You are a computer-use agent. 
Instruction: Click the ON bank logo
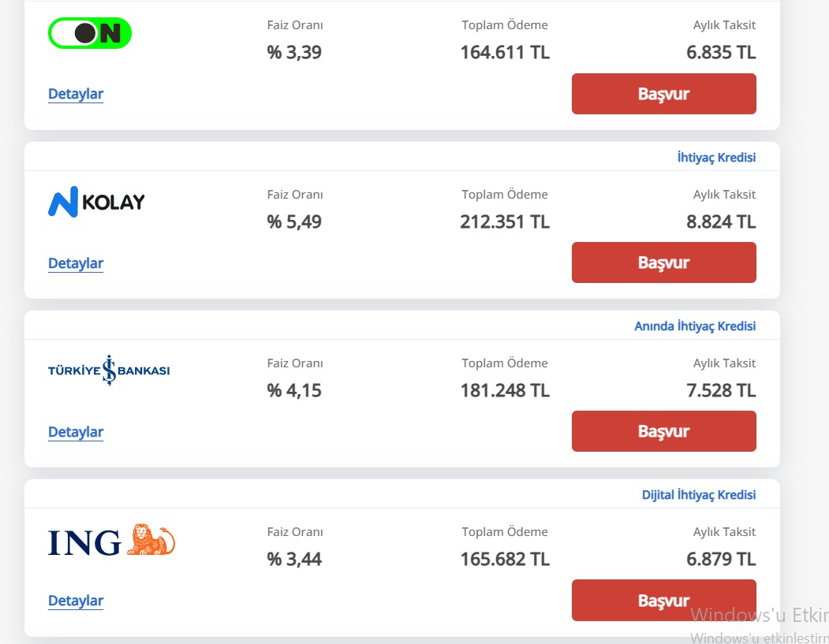pos(90,33)
